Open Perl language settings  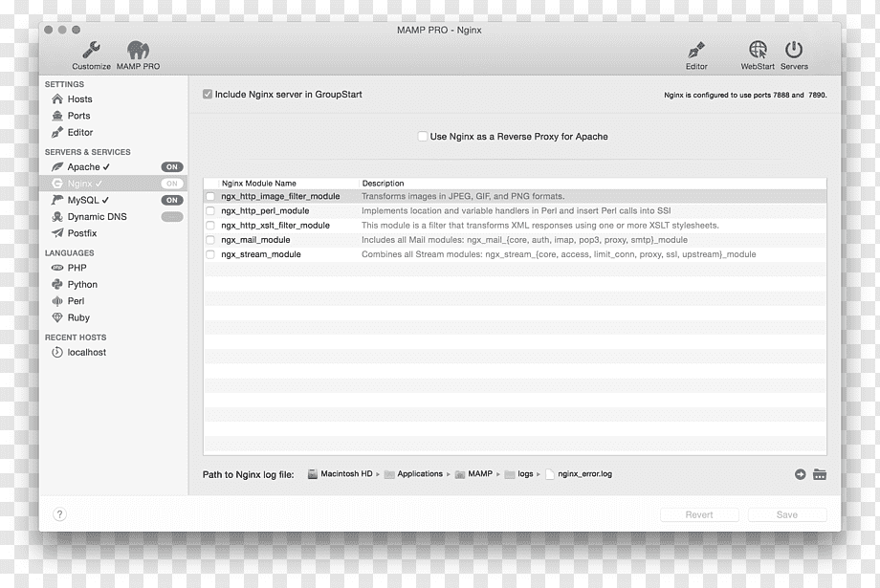point(76,301)
